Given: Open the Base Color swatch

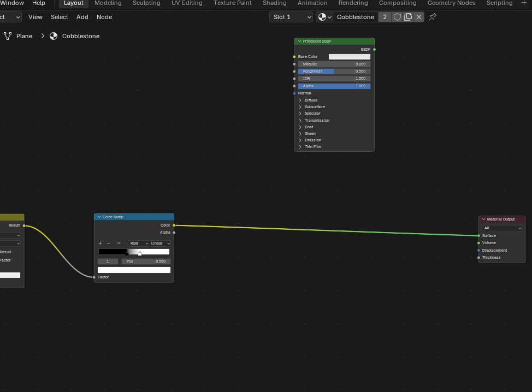Looking at the screenshot, I should point(350,57).
